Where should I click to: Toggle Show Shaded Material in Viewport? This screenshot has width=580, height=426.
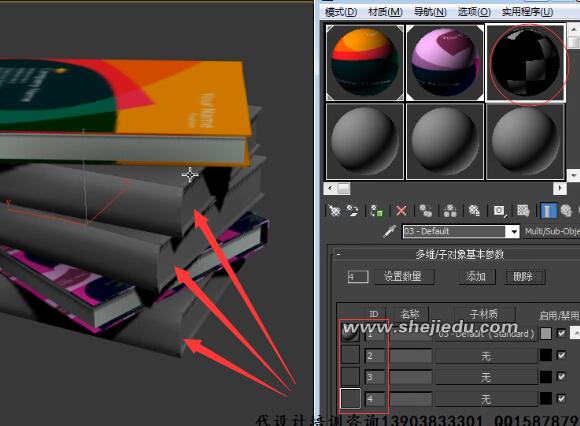point(523,211)
